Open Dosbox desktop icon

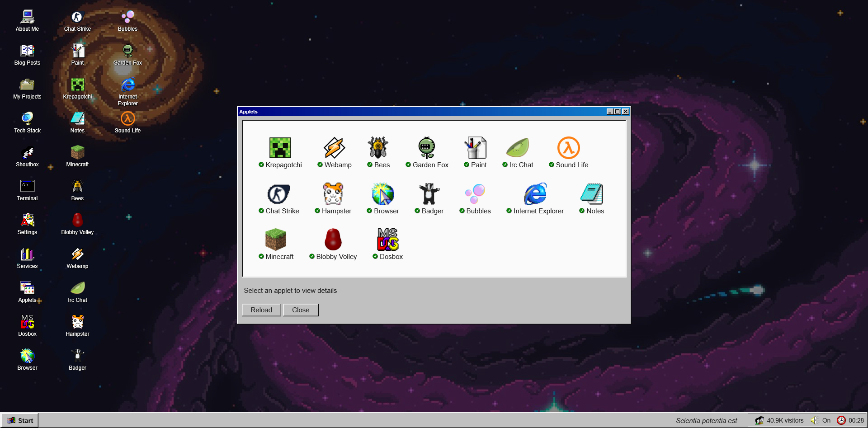(x=27, y=326)
